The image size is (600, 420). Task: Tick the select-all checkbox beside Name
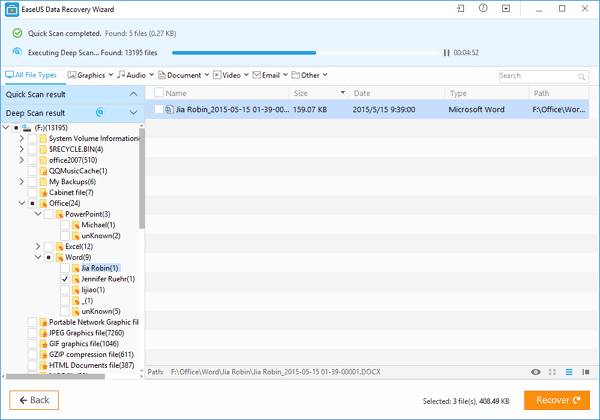point(159,93)
